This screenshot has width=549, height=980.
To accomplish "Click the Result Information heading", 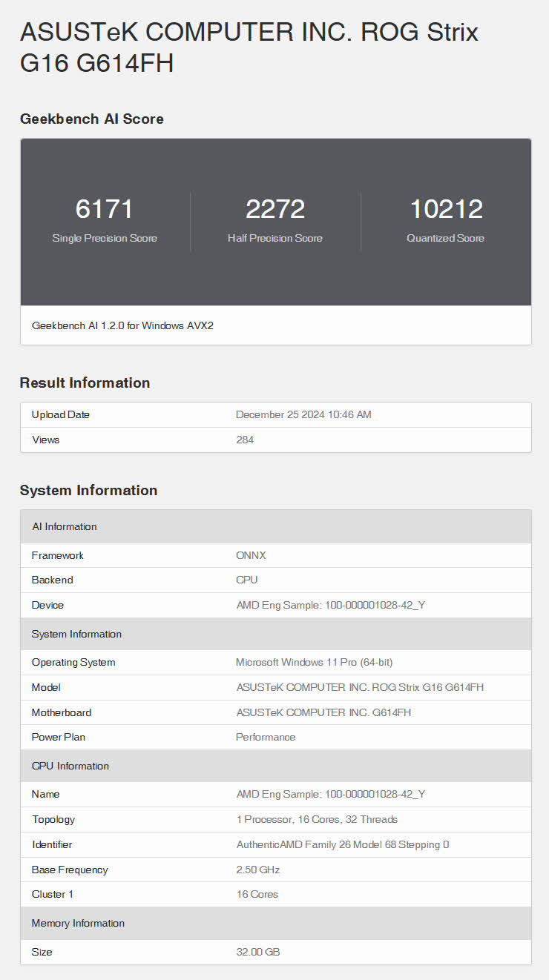I will coord(85,383).
